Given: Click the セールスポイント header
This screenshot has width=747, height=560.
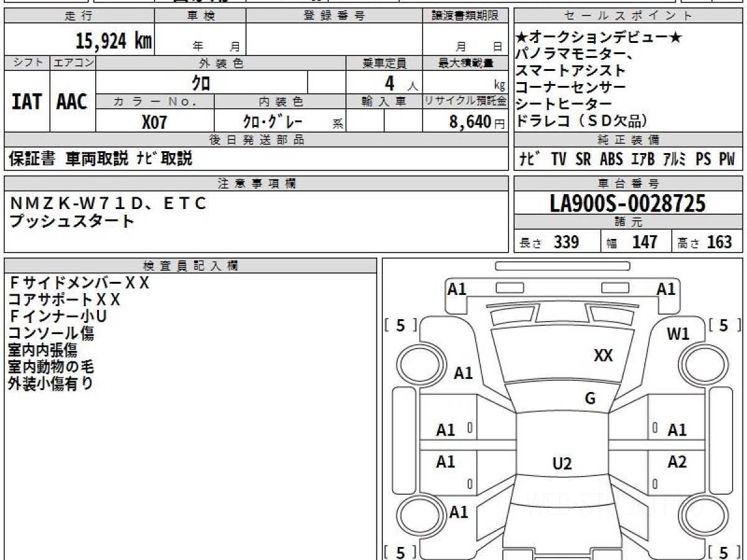Looking at the screenshot, I should pyautogui.click(x=629, y=16).
